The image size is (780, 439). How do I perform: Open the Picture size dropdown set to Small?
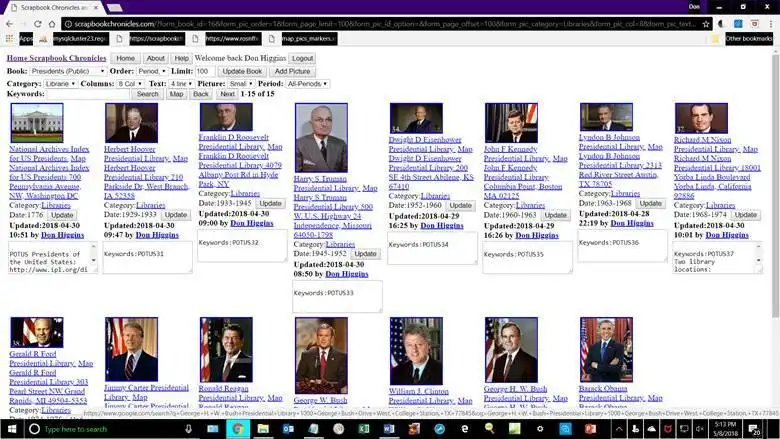[241, 84]
